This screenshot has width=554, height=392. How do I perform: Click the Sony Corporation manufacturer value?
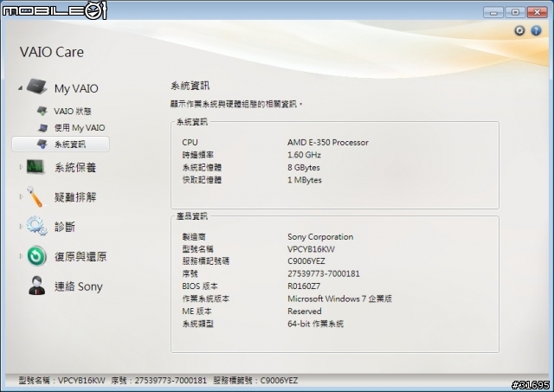point(320,236)
